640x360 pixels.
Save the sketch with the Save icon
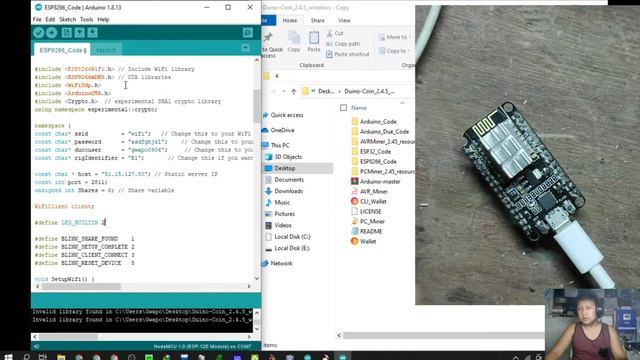92,33
